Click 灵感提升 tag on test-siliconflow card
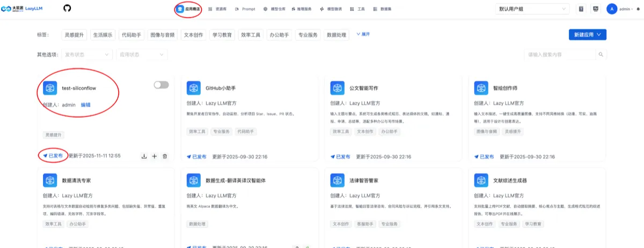644x248 pixels. (x=54, y=135)
